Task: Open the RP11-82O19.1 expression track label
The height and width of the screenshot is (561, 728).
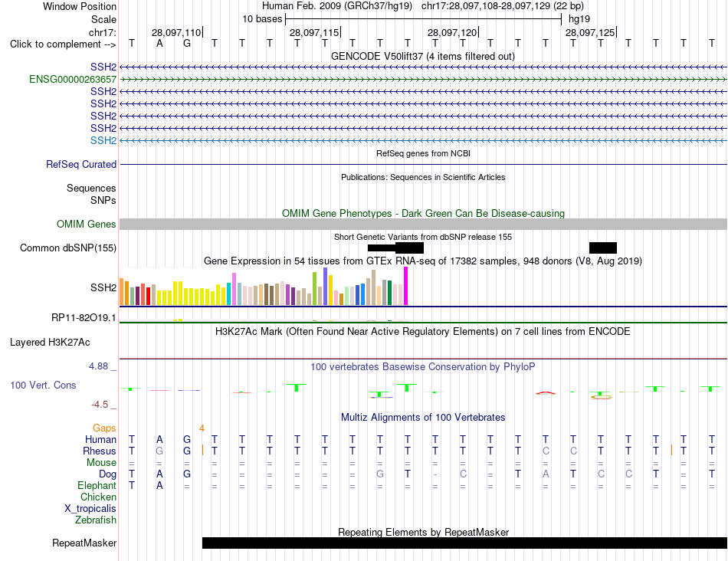Action: [x=84, y=317]
